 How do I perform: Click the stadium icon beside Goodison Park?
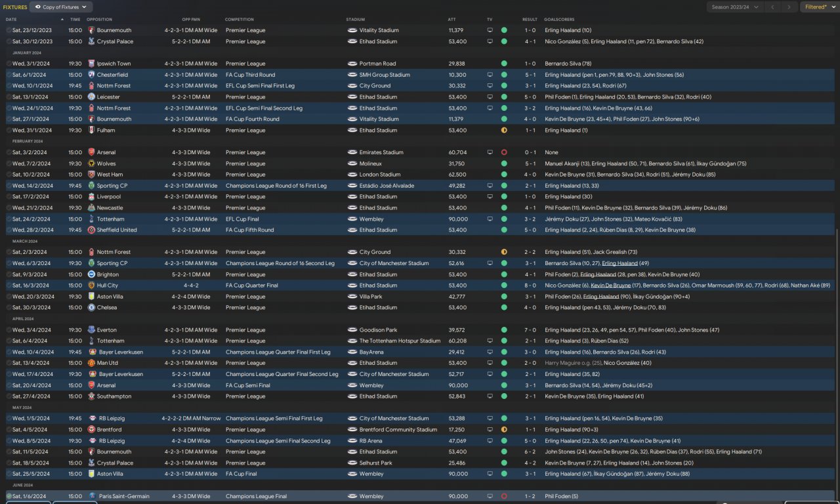pos(352,330)
